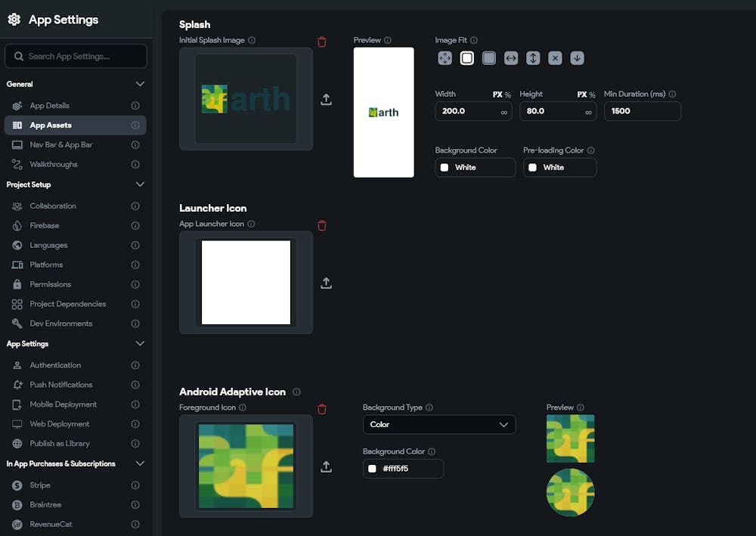Upload a new foreground icon
The image size is (756, 536).
click(326, 466)
